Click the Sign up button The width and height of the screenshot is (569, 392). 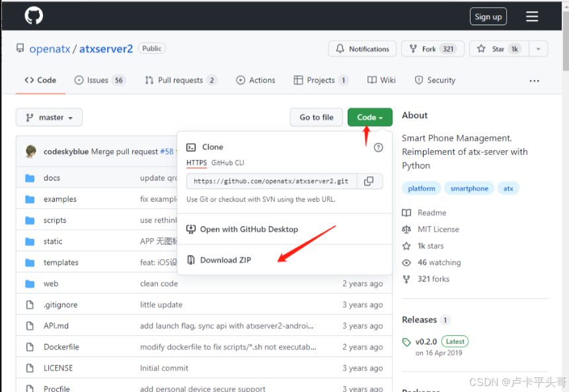tap(488, 17)
